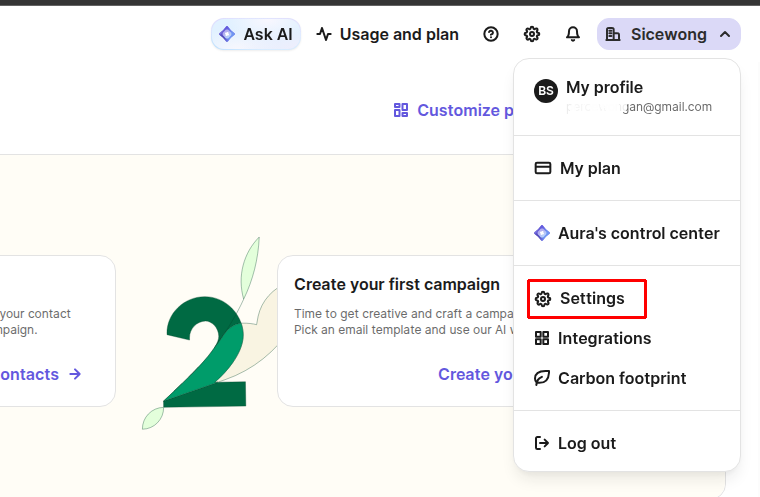Click the gear icon beside Settings
The width and height of the screenshot is (760, 497).
543,299
